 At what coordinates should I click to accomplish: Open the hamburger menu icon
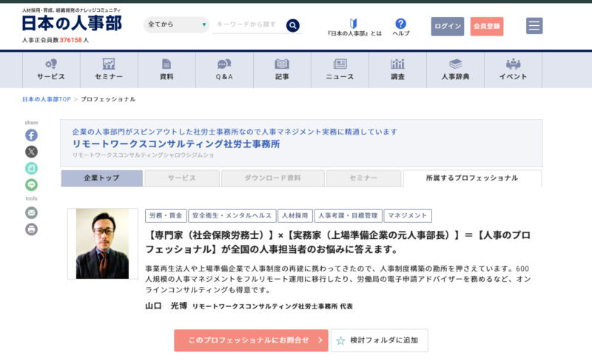(534, 26)
